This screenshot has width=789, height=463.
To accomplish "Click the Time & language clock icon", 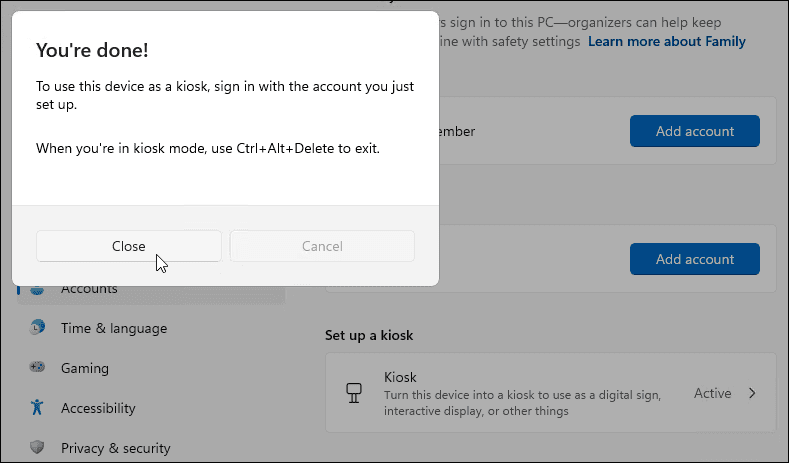I will 37,328.
